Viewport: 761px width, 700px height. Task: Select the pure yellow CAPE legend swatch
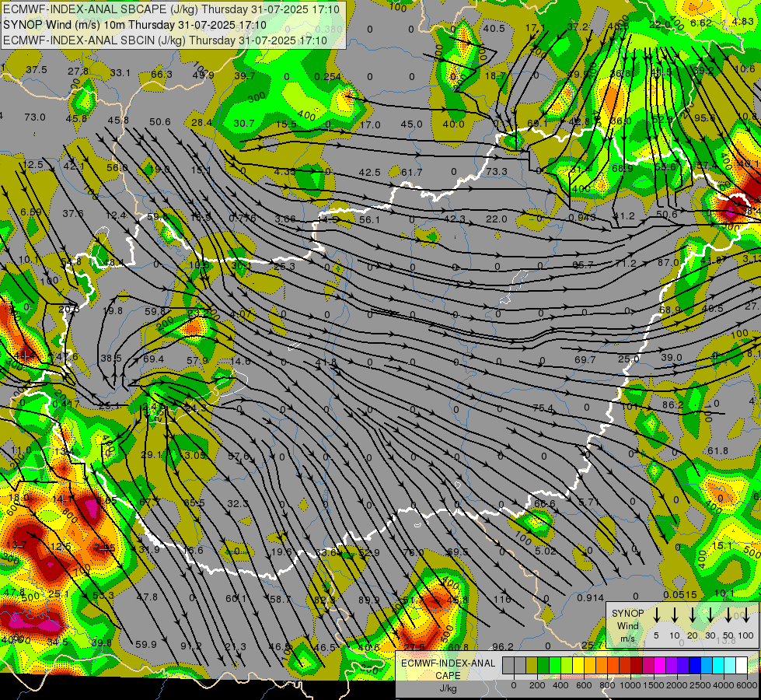point(578,666)
